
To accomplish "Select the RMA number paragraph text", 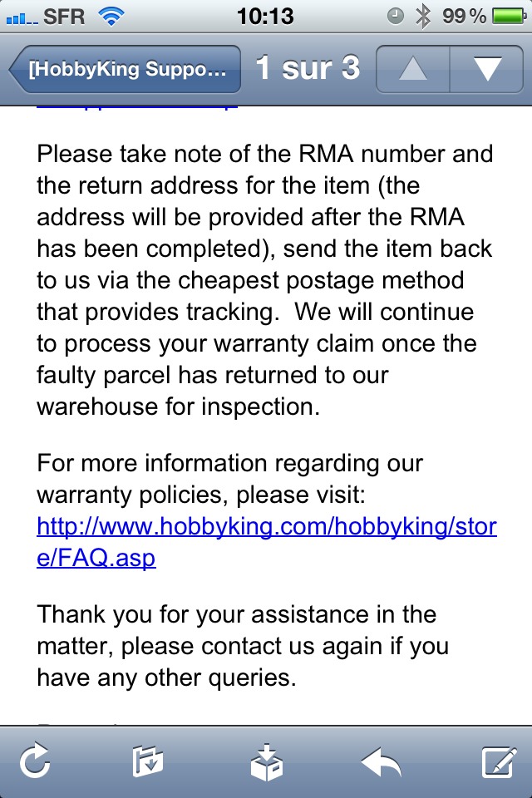I will (265, 280).
